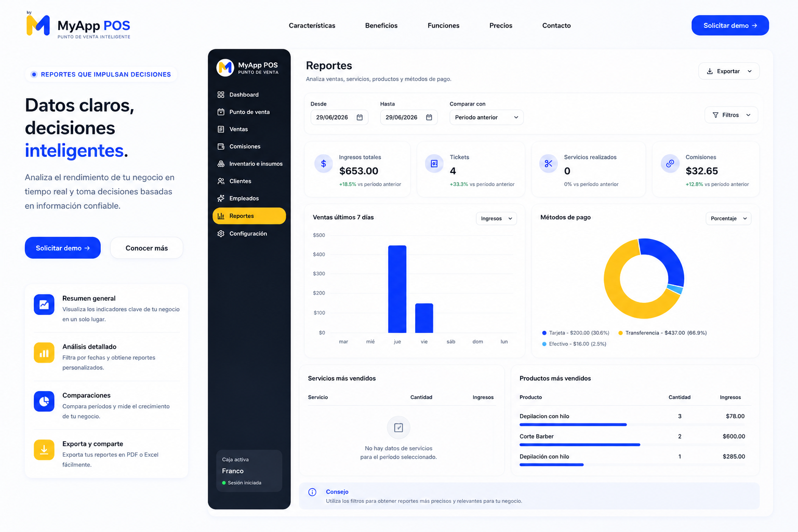
Task: Click the Caja activa Franco card
Action: click(x=249, y=471)
